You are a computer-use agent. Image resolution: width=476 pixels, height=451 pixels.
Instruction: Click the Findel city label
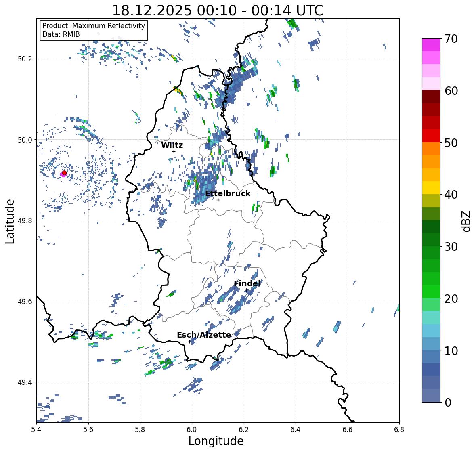[x=247, y=283]
